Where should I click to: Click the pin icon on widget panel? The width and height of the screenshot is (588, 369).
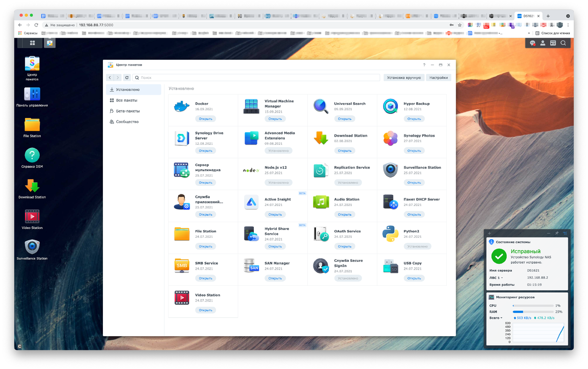click(557, 233)
